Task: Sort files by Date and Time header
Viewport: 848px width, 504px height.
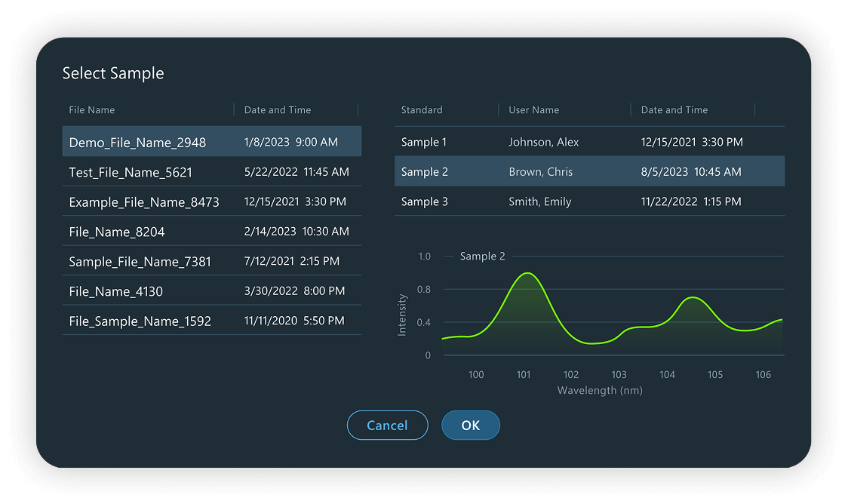Action: (278, 110)
